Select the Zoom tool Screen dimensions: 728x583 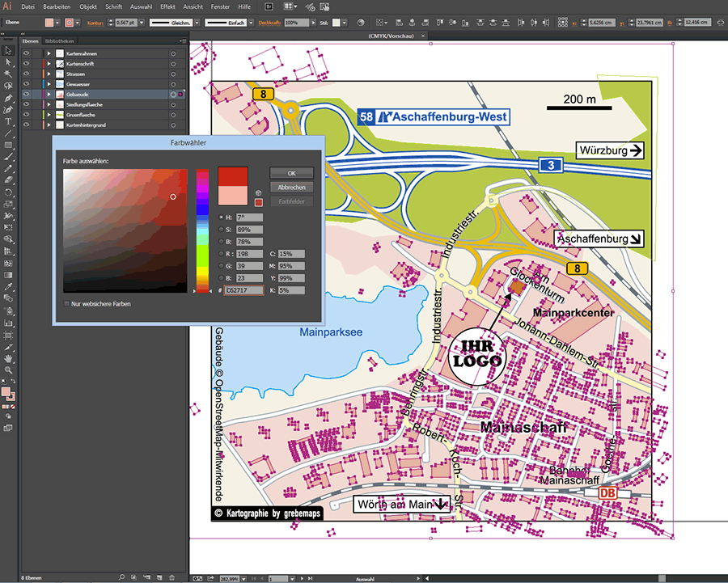point(8,370)
